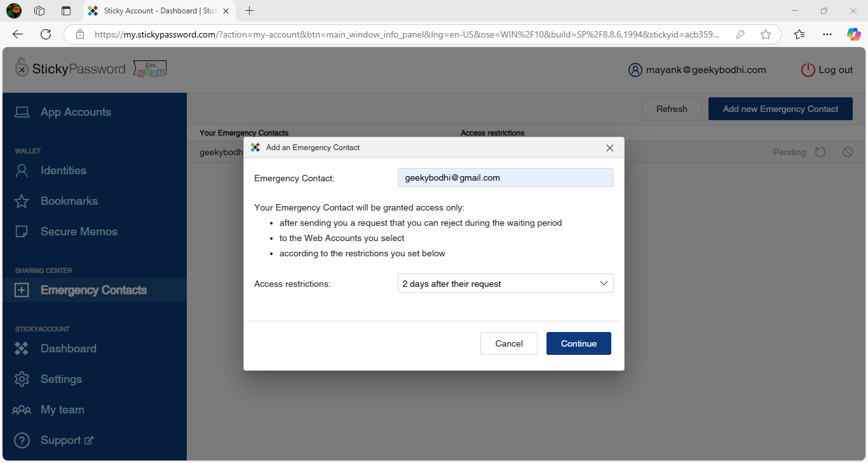The height and width of the screenshot is (463, 868).
Task: Click the browser profile avatar
Action: click(13, 11)
